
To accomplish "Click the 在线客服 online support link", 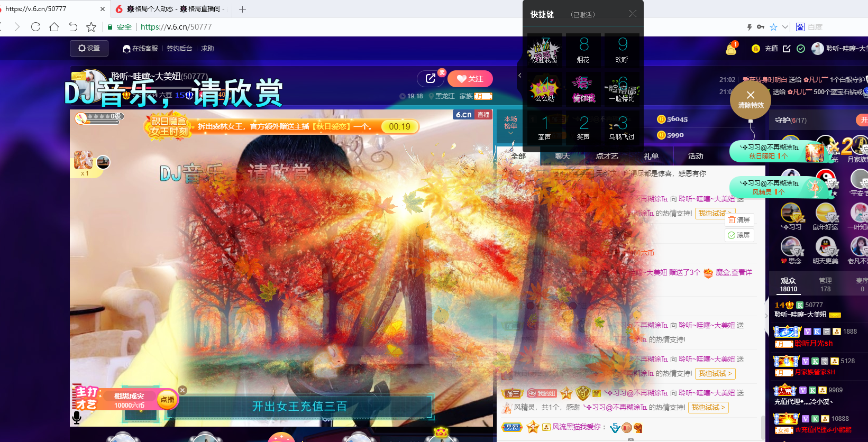I will (140, 48).
